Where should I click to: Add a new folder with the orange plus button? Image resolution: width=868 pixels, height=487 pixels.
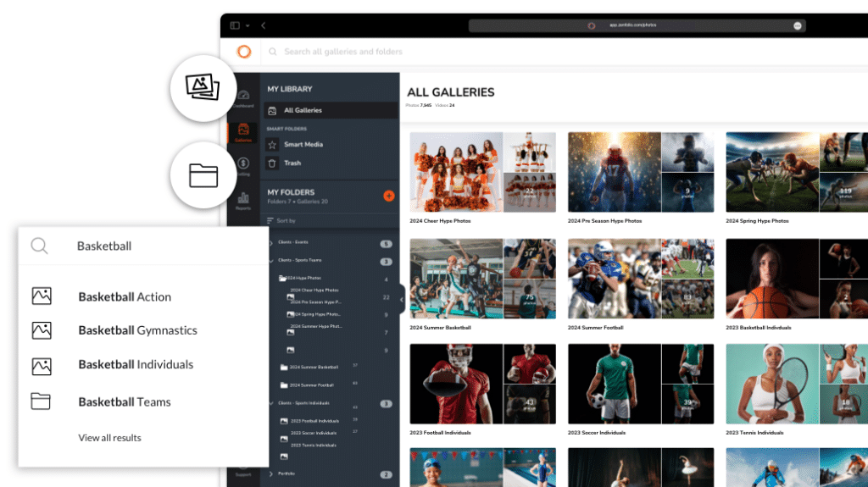388,196
